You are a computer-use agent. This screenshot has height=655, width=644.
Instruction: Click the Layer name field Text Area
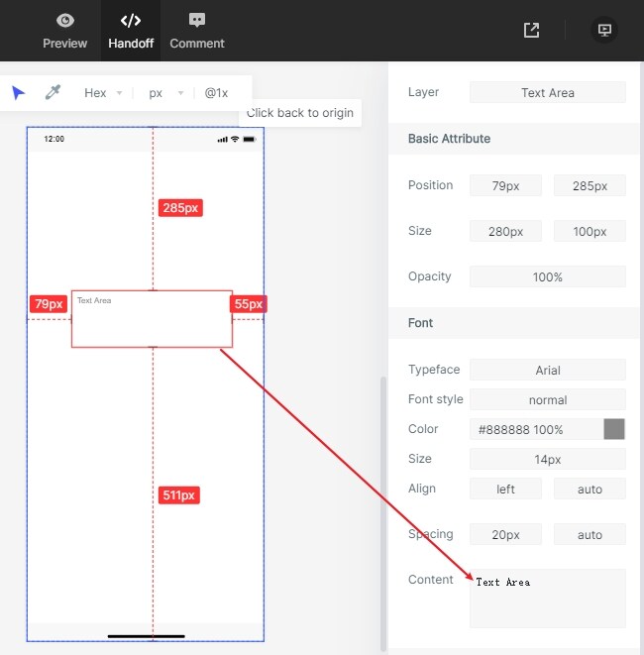[548, 92]
